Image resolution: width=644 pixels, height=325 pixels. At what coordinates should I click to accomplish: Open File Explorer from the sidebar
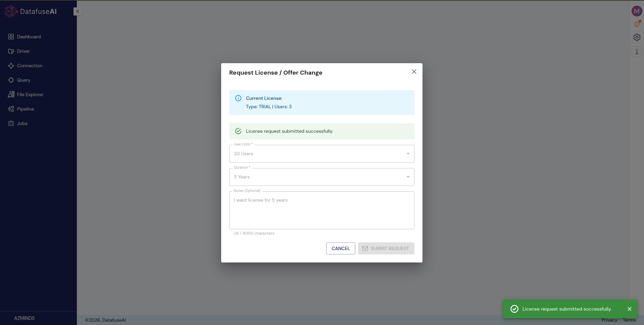point(30,94)
